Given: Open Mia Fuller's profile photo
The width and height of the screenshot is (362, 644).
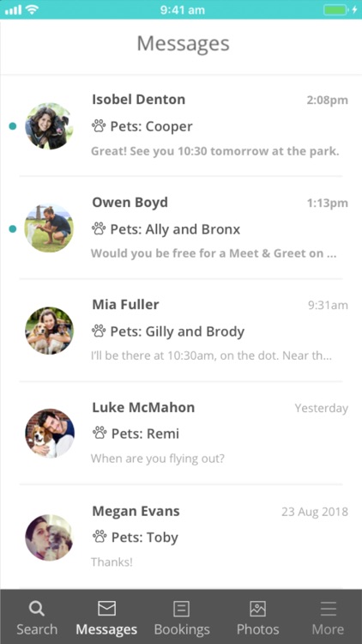Looking at the screenshot, I should click(49, 331).
